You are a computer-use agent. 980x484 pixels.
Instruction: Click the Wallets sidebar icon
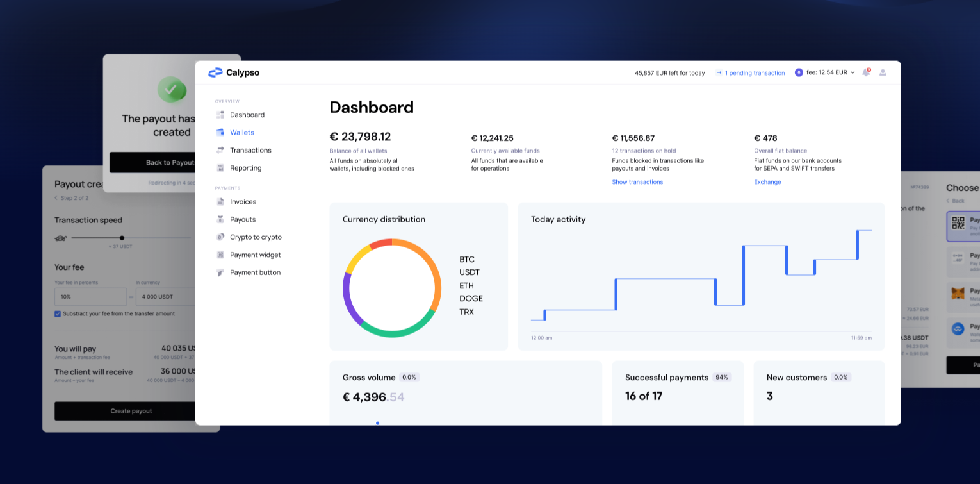pos(220,133)
